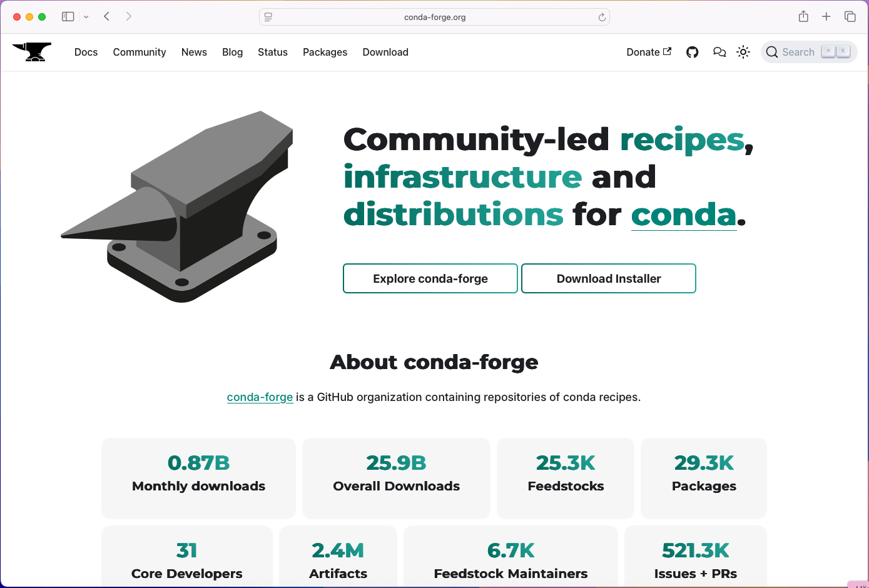Viewport: 869px width, 588px height.
Task: Click the Safari sidebar toggle icon
Action: coord(68,17)
